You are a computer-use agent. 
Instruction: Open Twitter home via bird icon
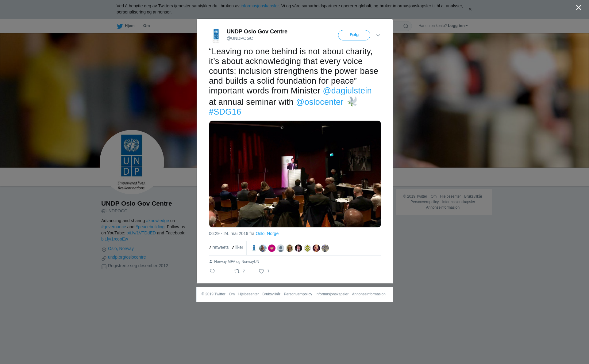(x=120, y=26)
